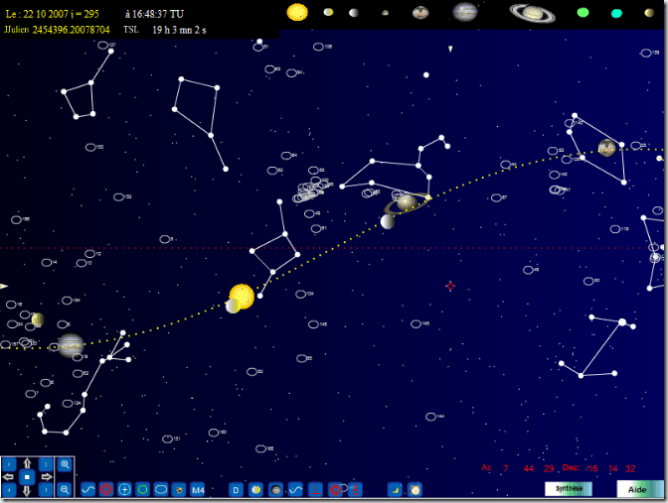Click the M4 Messier objects button
The height and width of the screenshot is (503, 668).
[x=198, y=489]
